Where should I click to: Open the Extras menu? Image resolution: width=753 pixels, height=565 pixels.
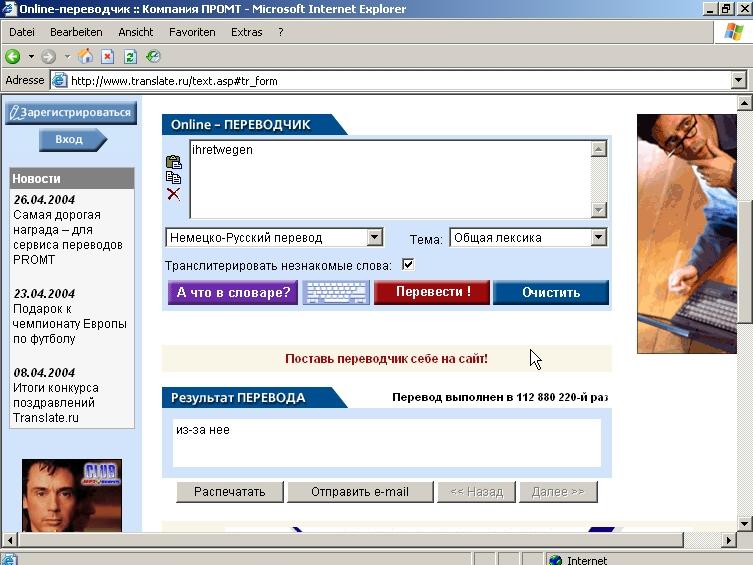click(246, 32)
